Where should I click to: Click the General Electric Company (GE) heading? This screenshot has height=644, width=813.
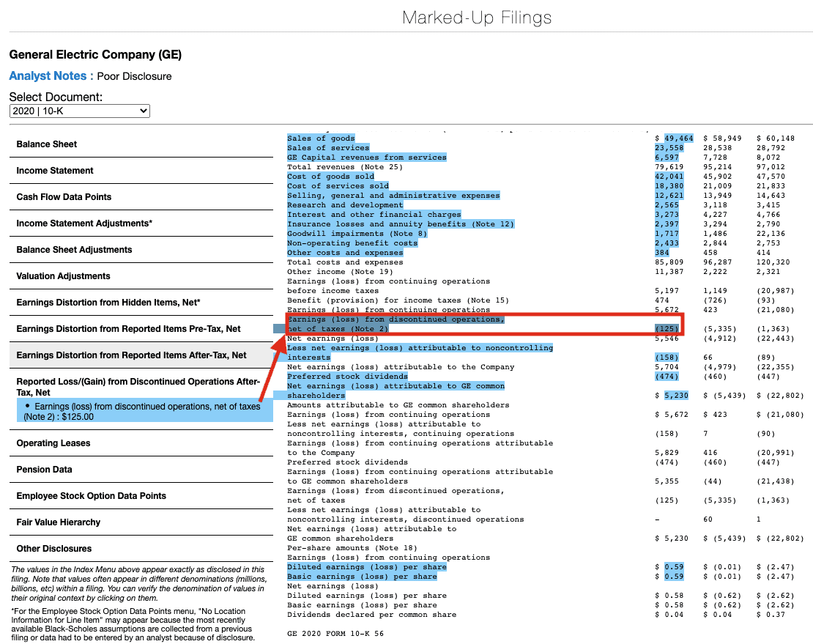95,54
